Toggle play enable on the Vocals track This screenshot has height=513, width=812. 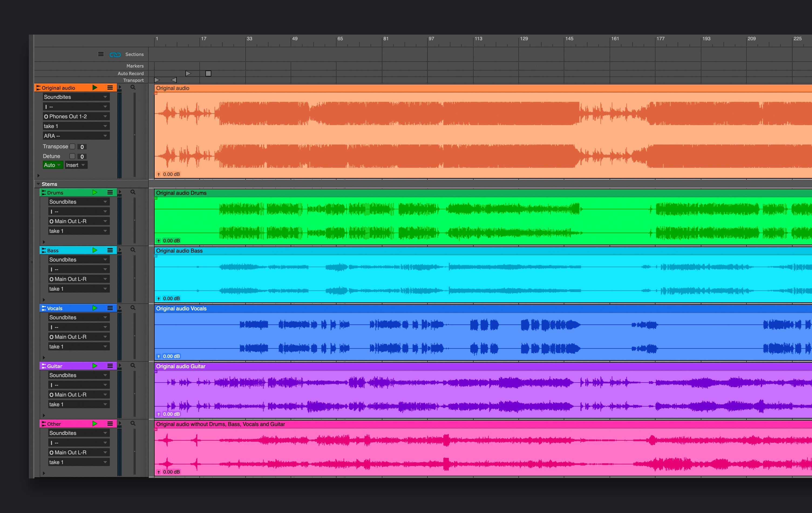(95, 308)
